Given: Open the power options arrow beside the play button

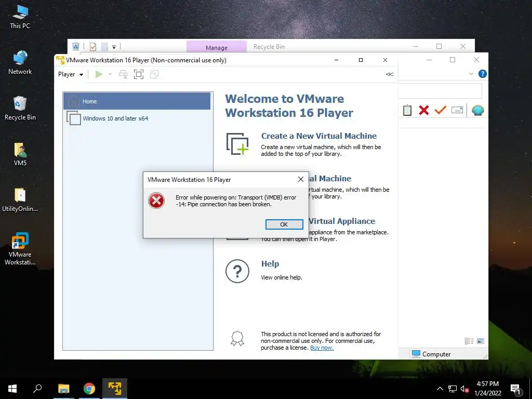Looking at the screenshot, I should click(x=110, y=74).
